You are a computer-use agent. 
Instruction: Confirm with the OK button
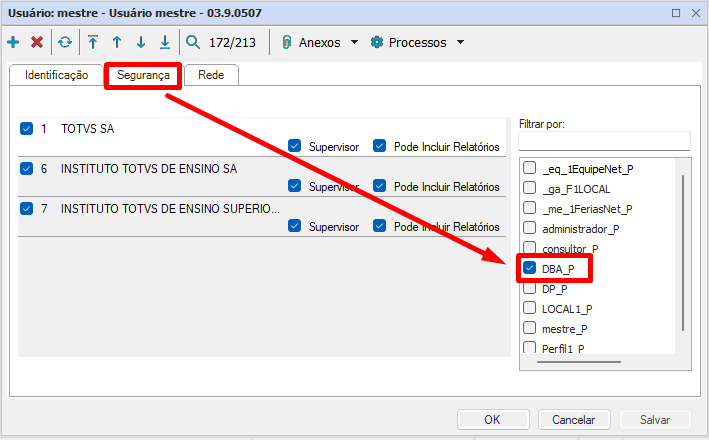coord(493,420)
